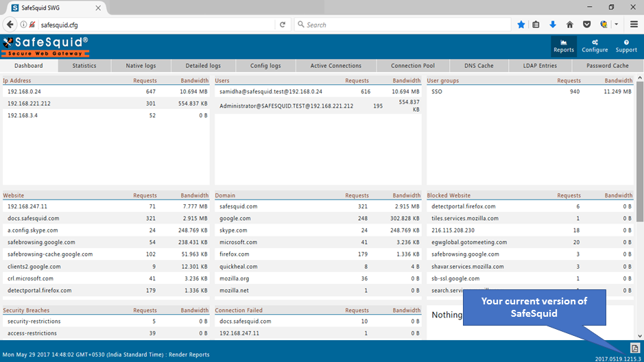The width and height of the screenshot is (644, 362).
Task: Open the DNS Cache tab
Action: [x=479, y=66]
